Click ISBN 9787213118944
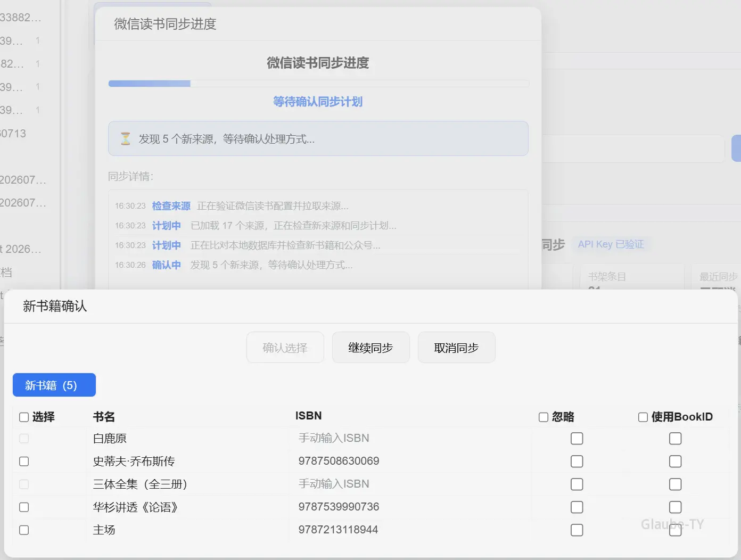 pyautogui.click(x=339, y=530)
